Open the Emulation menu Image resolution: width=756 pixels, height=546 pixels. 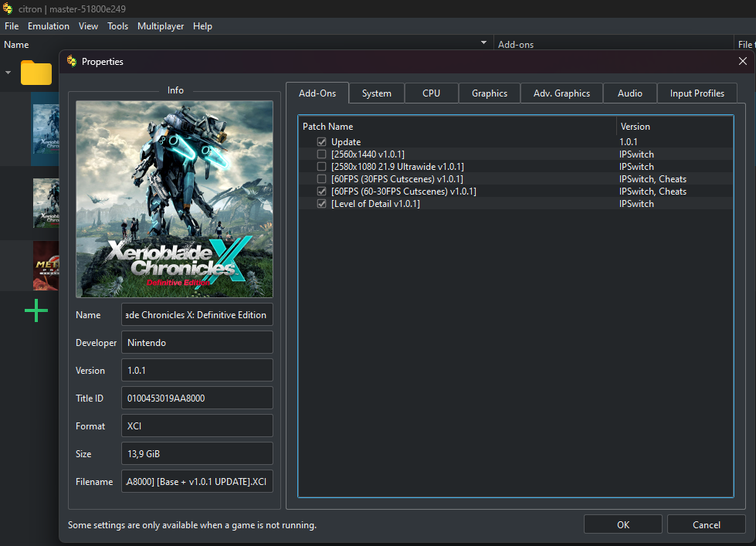[48, 26]
